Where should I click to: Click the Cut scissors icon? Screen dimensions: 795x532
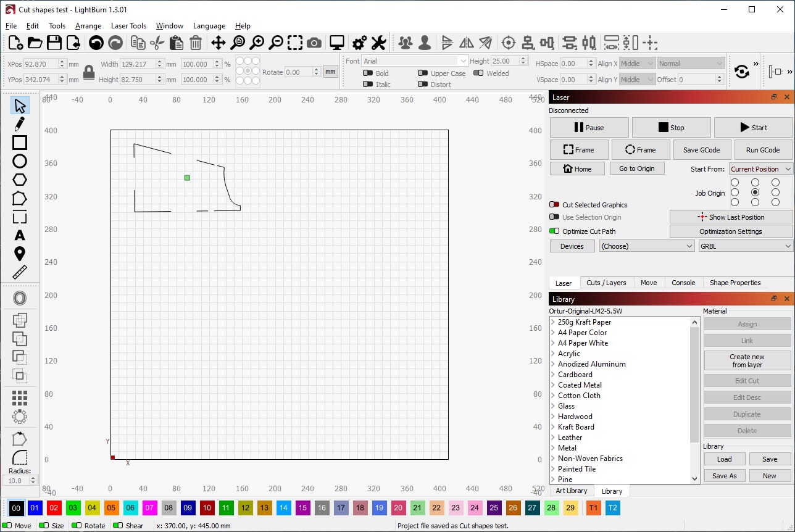[157, 43]
